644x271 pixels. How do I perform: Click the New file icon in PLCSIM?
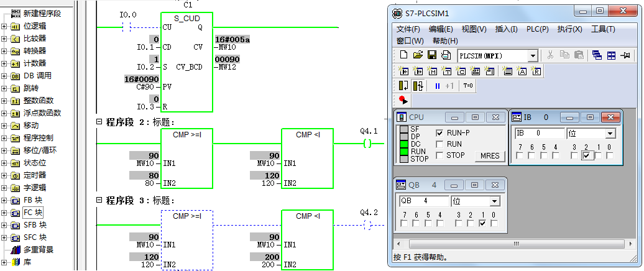403,55
